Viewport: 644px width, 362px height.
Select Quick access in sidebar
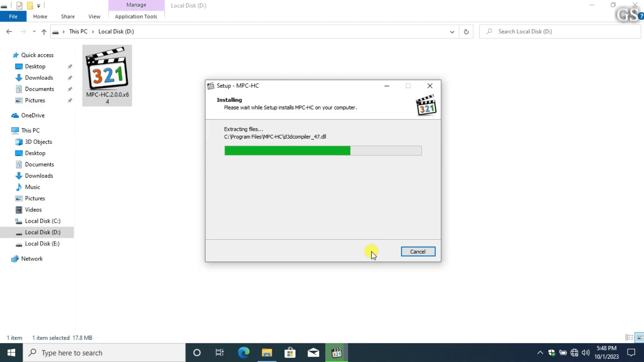[37, 55]
